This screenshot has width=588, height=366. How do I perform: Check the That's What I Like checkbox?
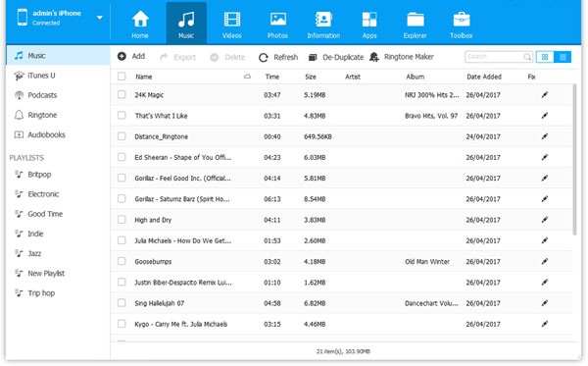(122, 115)
